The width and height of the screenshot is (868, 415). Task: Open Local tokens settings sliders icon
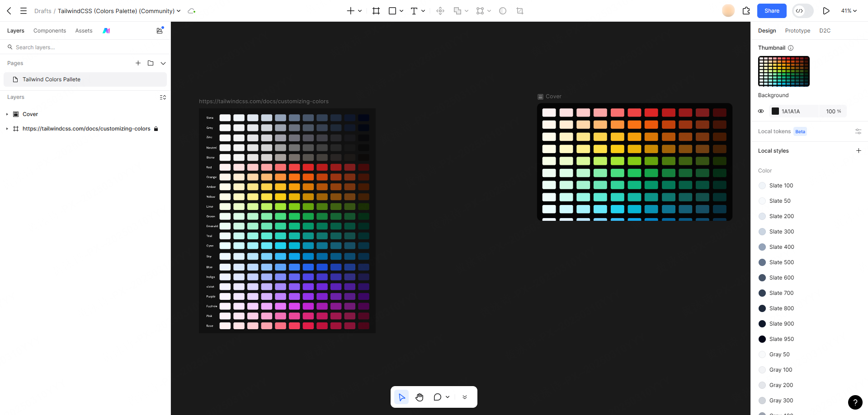(858, 131)
